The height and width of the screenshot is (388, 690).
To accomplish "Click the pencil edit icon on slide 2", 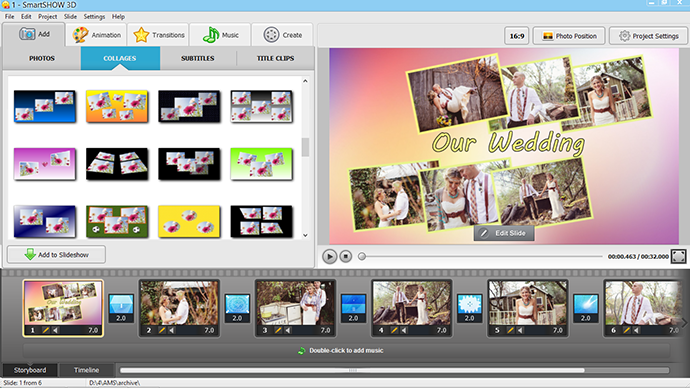I will click(x=161, y=330).
